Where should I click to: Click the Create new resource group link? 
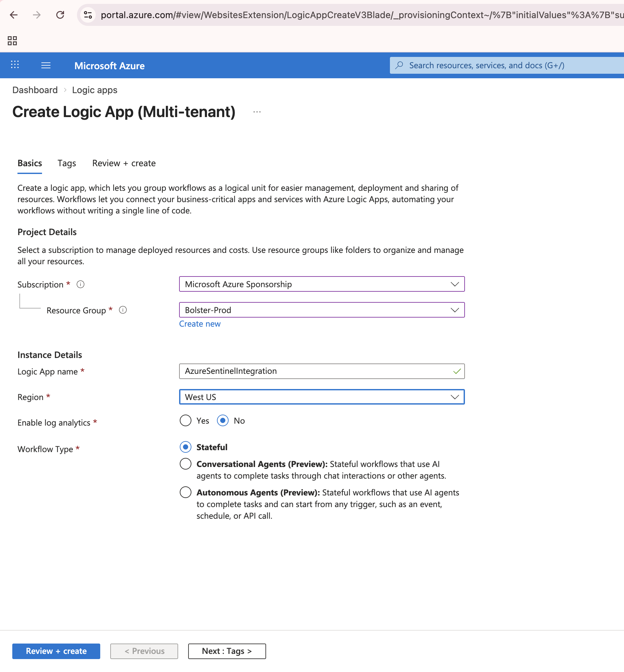pyautogui.click(x=199, y=324)
